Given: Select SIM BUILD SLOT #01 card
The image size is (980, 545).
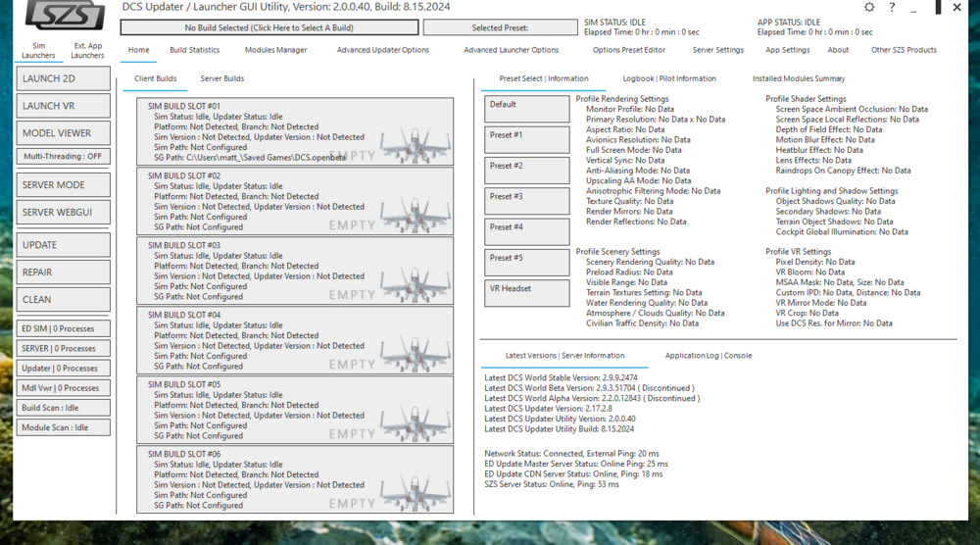Looking at the screenshot, I should (295, 131).
